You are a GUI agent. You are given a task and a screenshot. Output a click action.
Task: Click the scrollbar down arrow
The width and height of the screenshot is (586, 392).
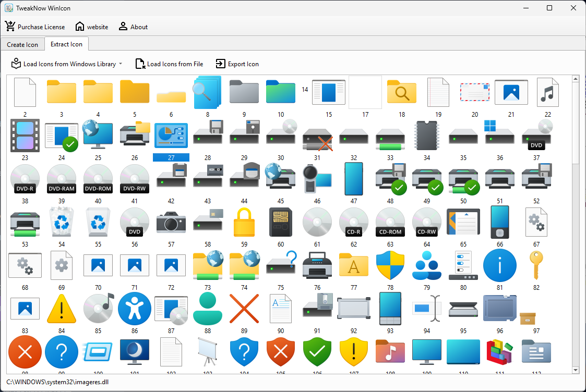(x=576, y=370)
